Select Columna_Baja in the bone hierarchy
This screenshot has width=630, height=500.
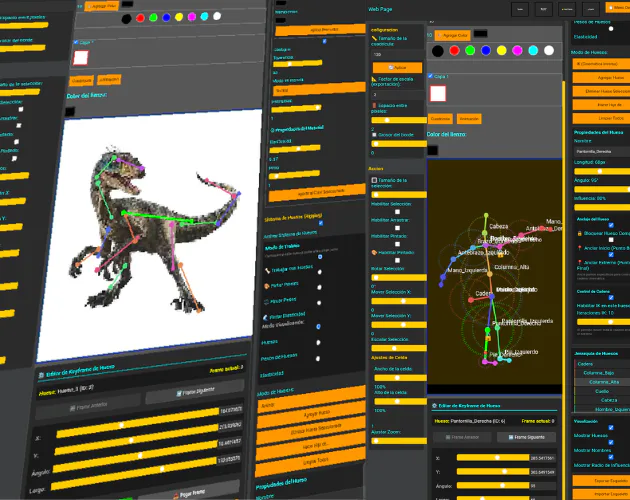(x=602, y=373)
